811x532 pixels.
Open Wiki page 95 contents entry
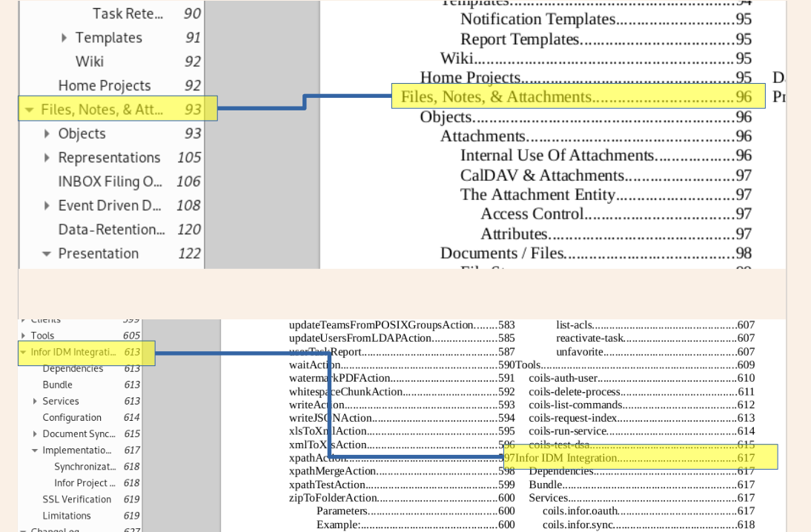click(x=596, y=59)
